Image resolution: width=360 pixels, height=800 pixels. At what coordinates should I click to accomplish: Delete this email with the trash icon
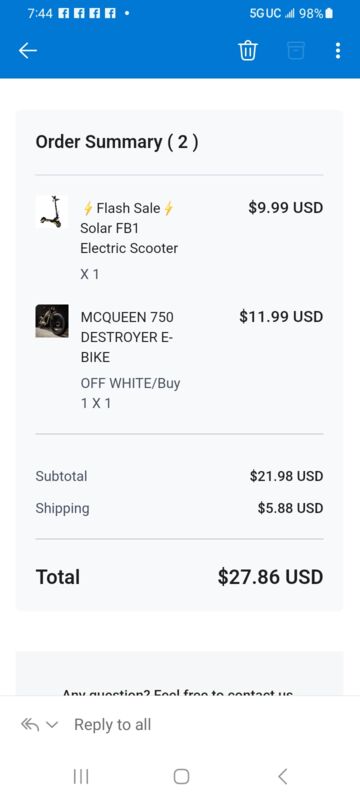pos(248,51)
